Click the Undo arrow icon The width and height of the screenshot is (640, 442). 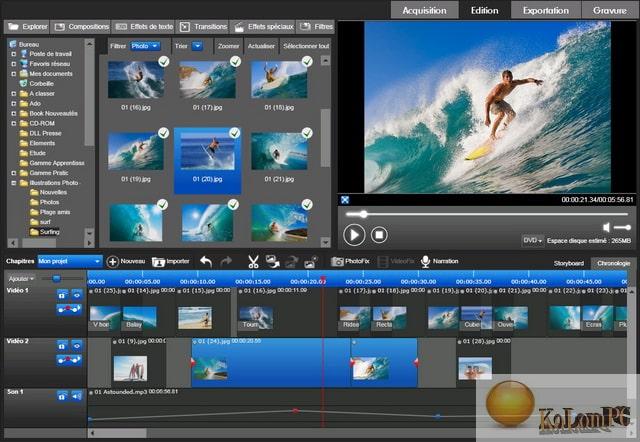(x=206, y=262)
